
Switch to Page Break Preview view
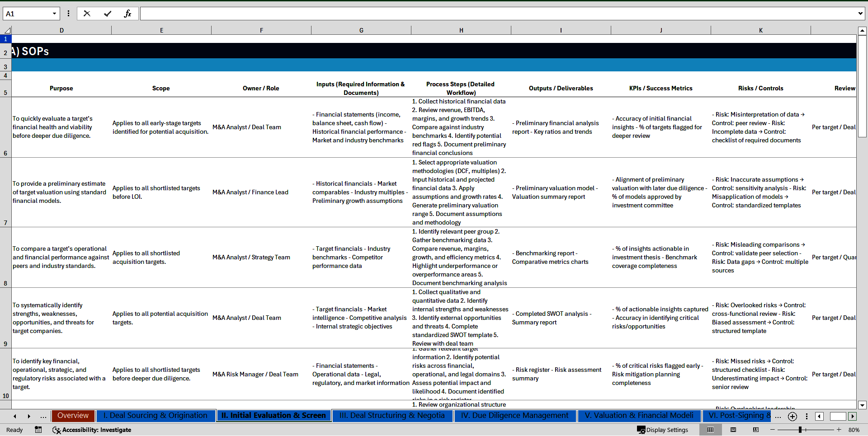(756, 430)
